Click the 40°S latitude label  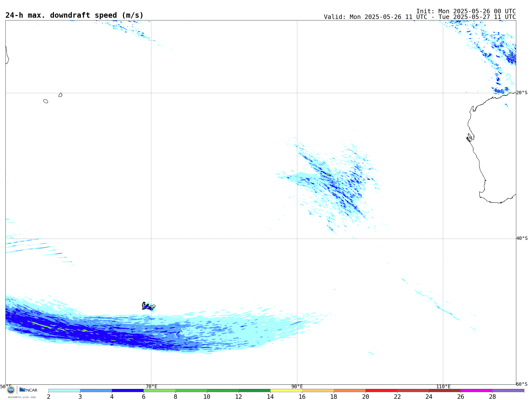click(522, 238)
